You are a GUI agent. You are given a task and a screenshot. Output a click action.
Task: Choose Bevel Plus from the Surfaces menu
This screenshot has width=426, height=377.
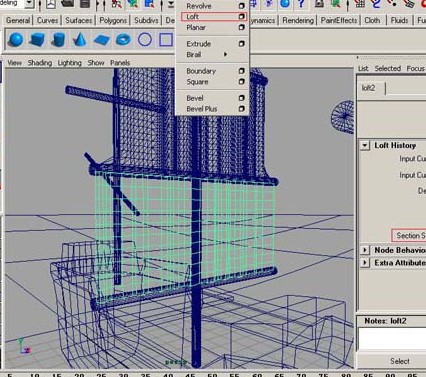pyautogui.click(x=202, y=109)
